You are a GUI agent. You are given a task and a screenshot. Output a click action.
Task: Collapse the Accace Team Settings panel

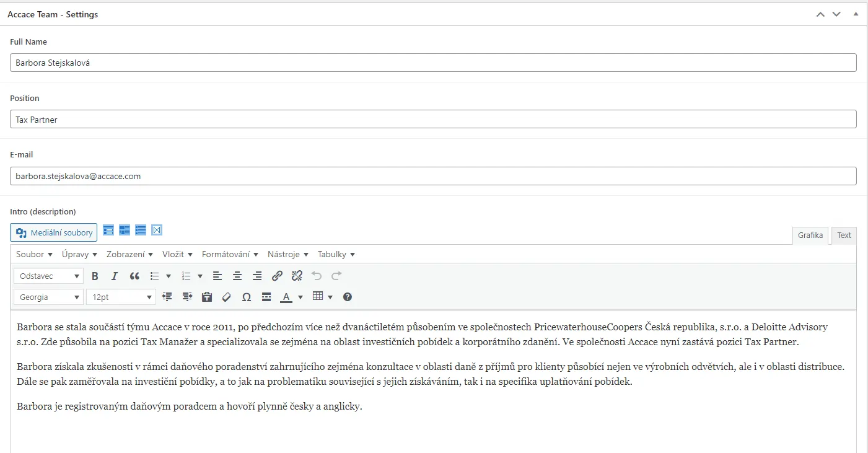coord(856,14)
